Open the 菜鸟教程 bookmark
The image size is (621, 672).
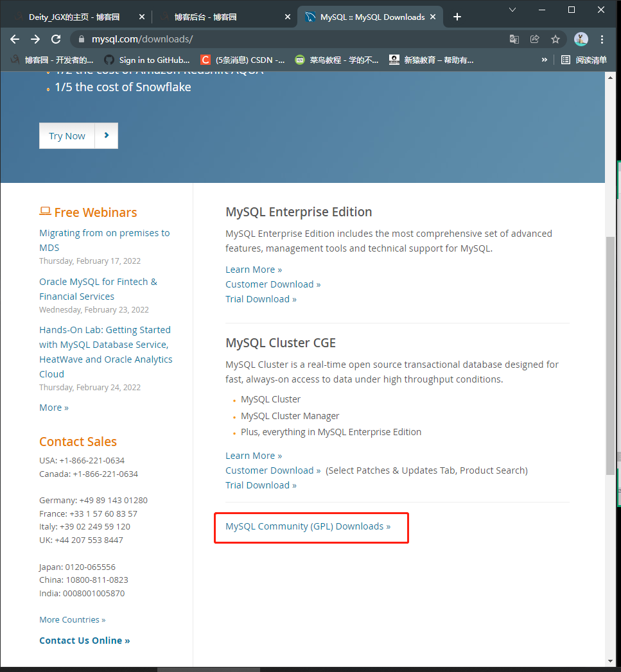[337, 60]
